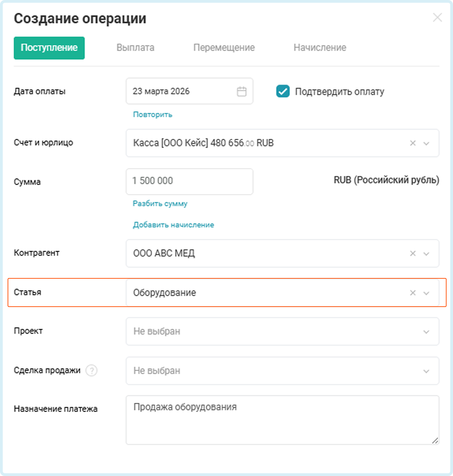Expand the Статья dropdown arrow
This screenshot has width=453, height=476.
click(x=426, y=293)
